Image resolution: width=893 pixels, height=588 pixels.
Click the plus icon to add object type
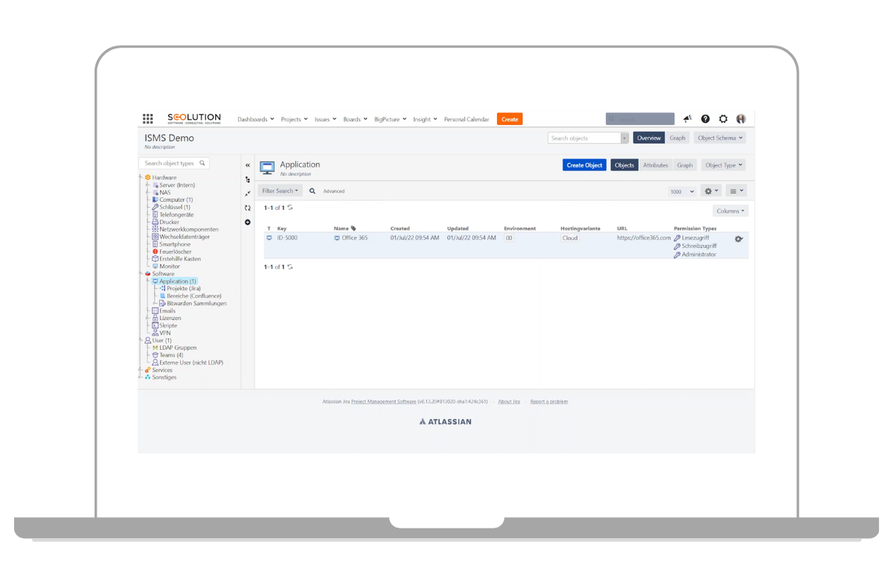248,223
